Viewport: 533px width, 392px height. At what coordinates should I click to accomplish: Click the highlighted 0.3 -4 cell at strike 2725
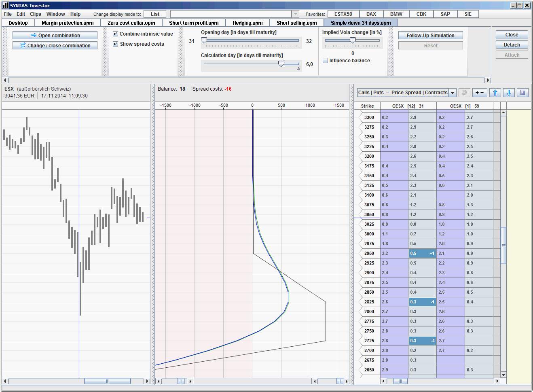pyautogui.click(x=422, y=341)
